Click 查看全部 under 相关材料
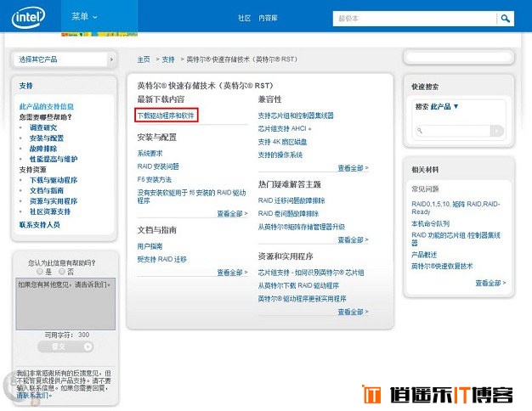The image size is (532, 411). coord(490,283)
